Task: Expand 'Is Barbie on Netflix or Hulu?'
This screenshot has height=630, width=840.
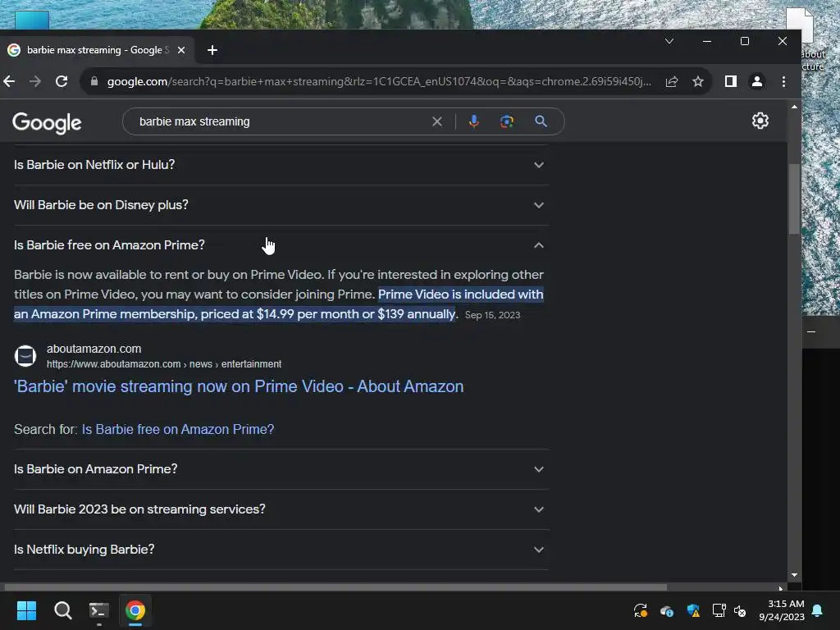Action: [x=281, y=165]
